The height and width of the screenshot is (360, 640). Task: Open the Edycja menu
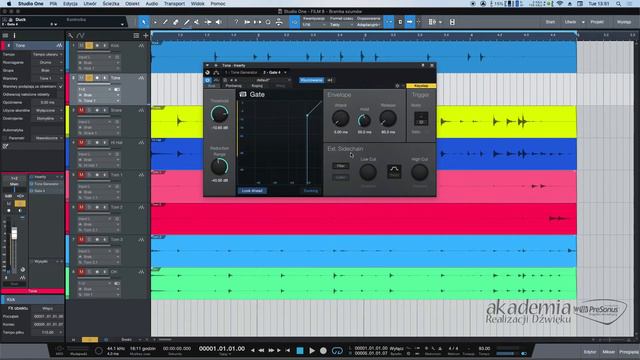(70, 4)
